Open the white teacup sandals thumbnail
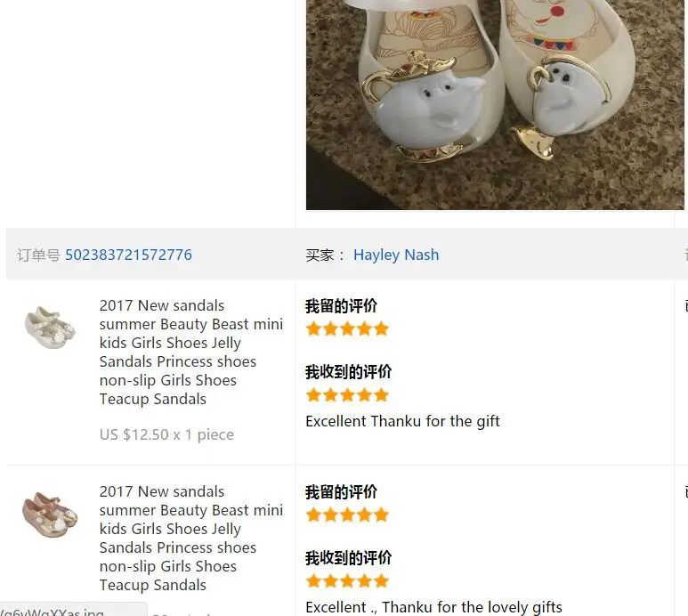Image resolution: width=688 pixels, height=616 pixels. click(x=50, y=328)
